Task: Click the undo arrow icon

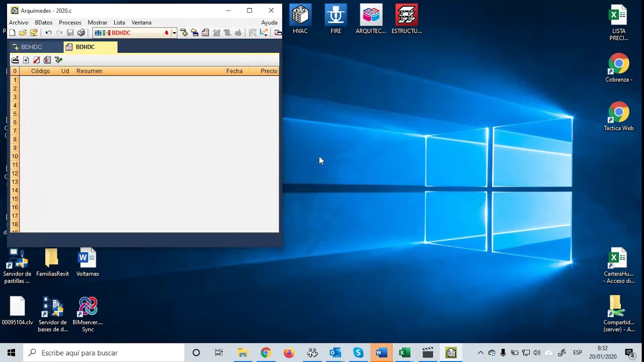Action: point(48,33)
